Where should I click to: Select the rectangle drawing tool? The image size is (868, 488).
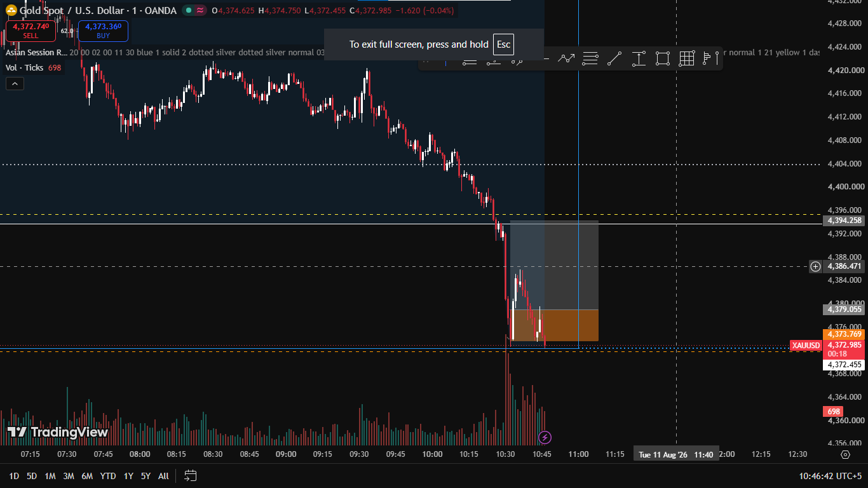pyautogui.click(x=663, y=58)
